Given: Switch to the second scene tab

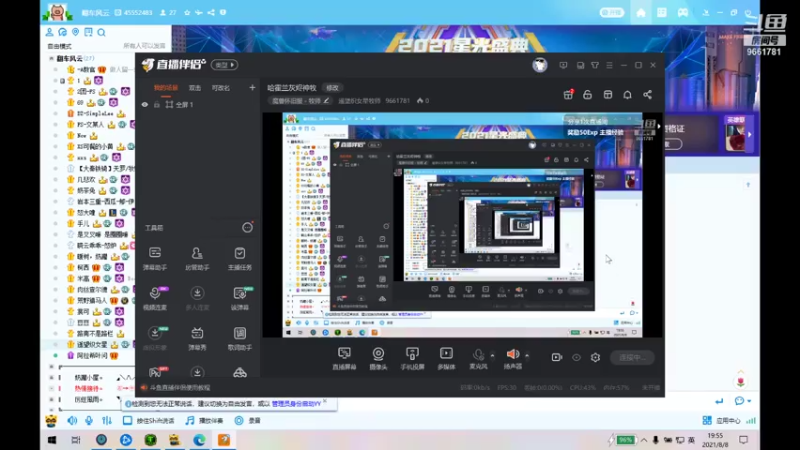Looking at the screenshot, I should click(195, 88).
